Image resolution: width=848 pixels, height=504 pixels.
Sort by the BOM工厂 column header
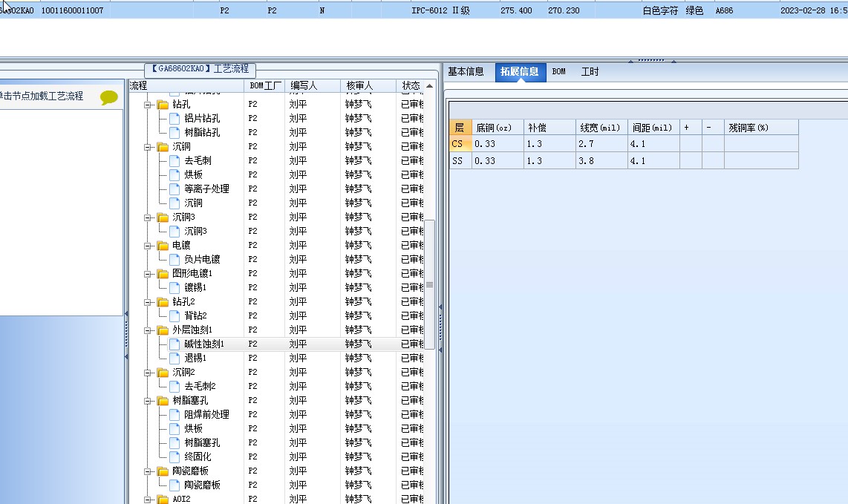[265, 85]
